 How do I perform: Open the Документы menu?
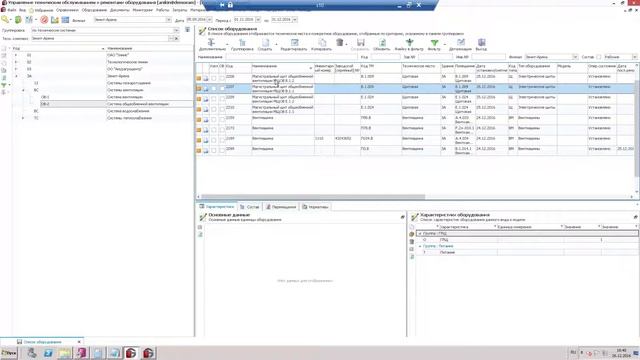(120, 10)
